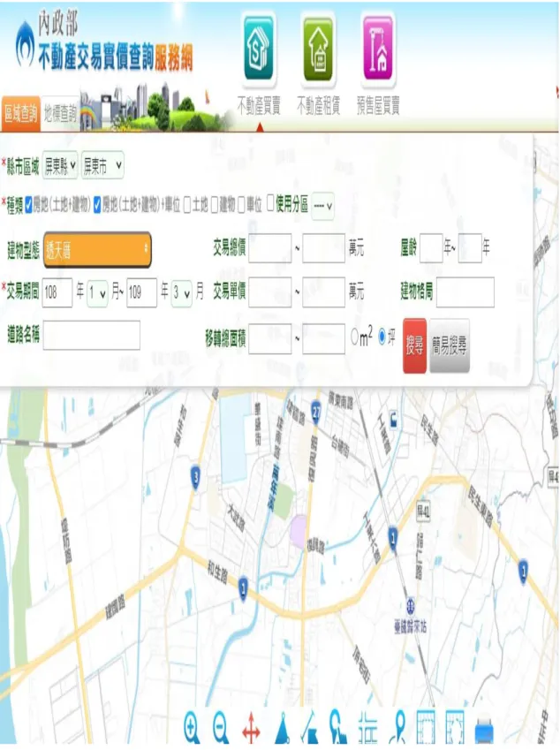Open the 屏東縣 county dropdown
The height and width of the screenshot is (750, 560).
point(60,165)
